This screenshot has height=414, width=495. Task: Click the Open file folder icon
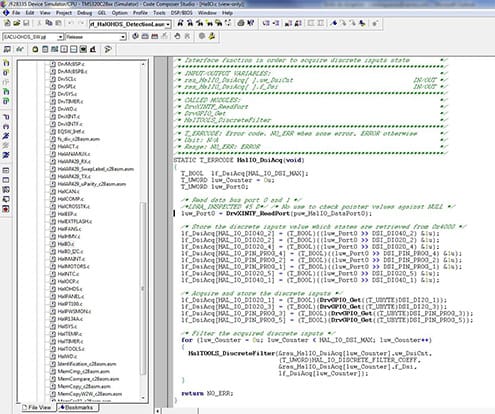click(17, 23)
